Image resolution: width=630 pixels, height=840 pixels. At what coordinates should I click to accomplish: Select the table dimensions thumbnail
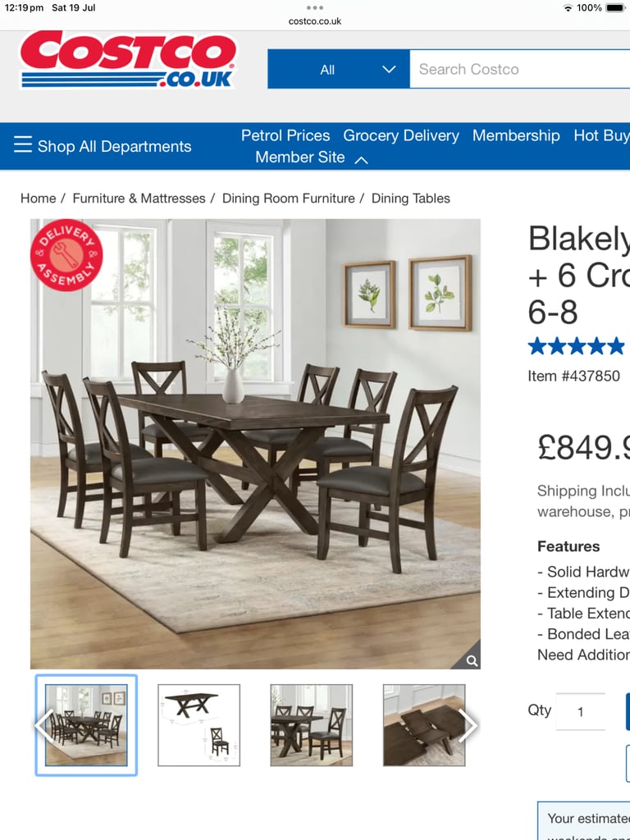199,725
